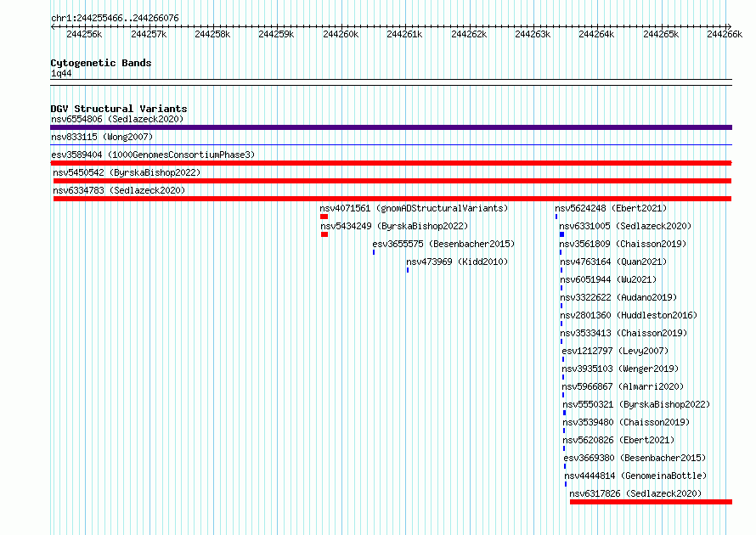The image size is (756, 535).
Task: Click the thin blue nsv833115 variant line
Action: coord(391,144)
